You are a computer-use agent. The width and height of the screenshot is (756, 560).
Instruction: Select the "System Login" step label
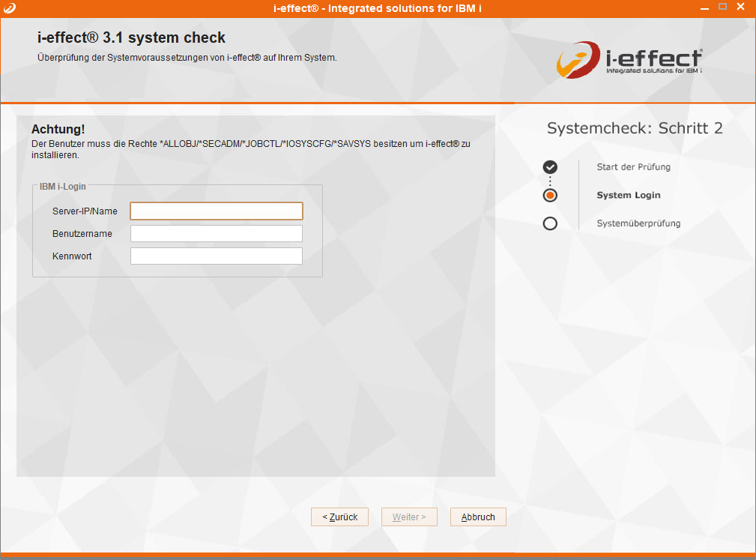pos(628,196)
